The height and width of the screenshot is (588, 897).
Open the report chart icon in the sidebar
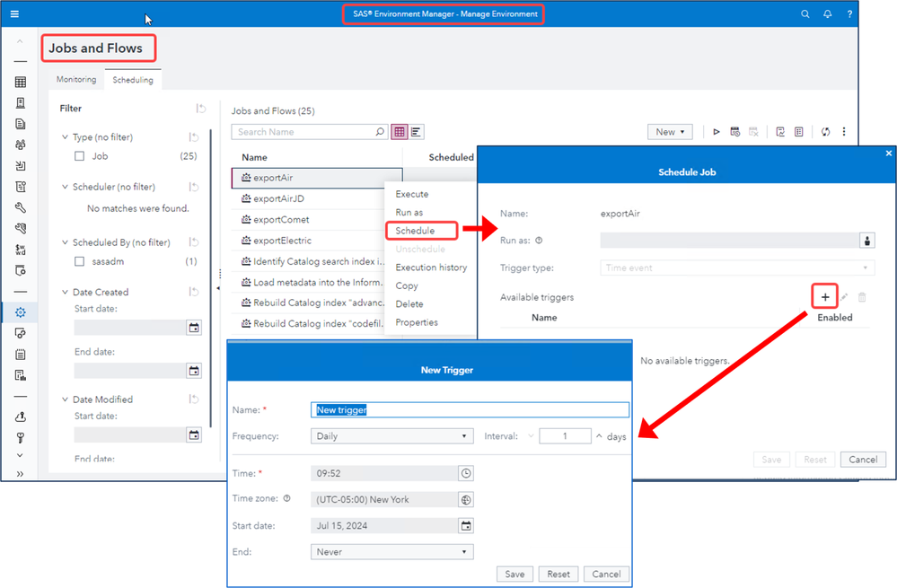click(x=21, y=375)
